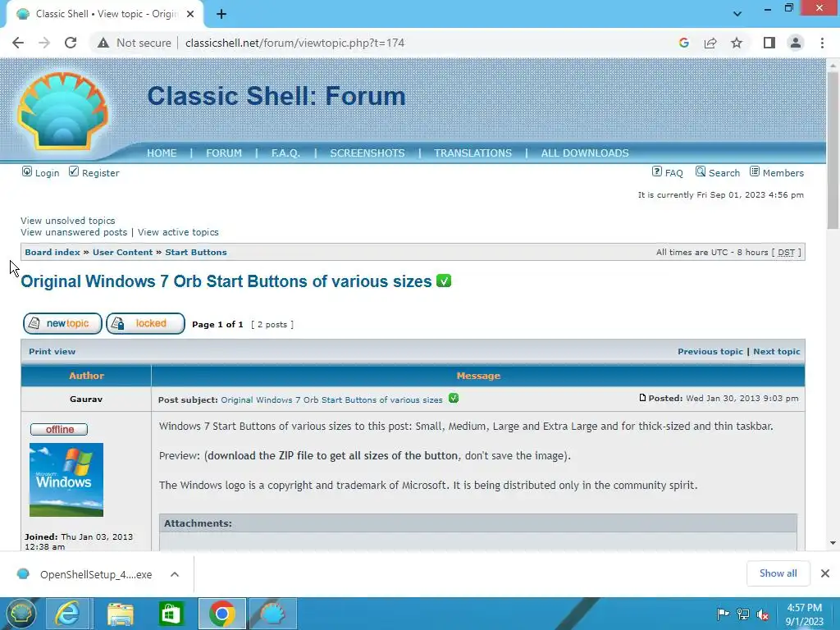This screenshot has width=840, height=630.
Task: Open the TRANSLATIONS navigation item
Action: pyautogui.click(x=473, y=153)
